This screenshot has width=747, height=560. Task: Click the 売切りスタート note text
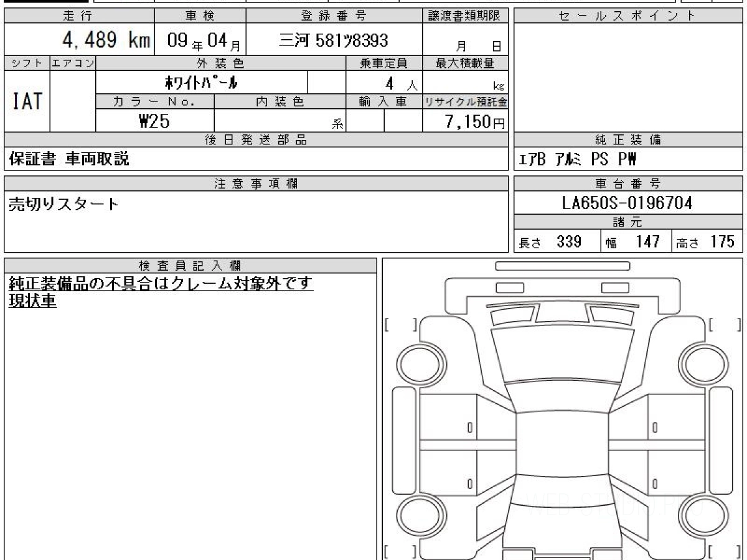pos(63,204)
